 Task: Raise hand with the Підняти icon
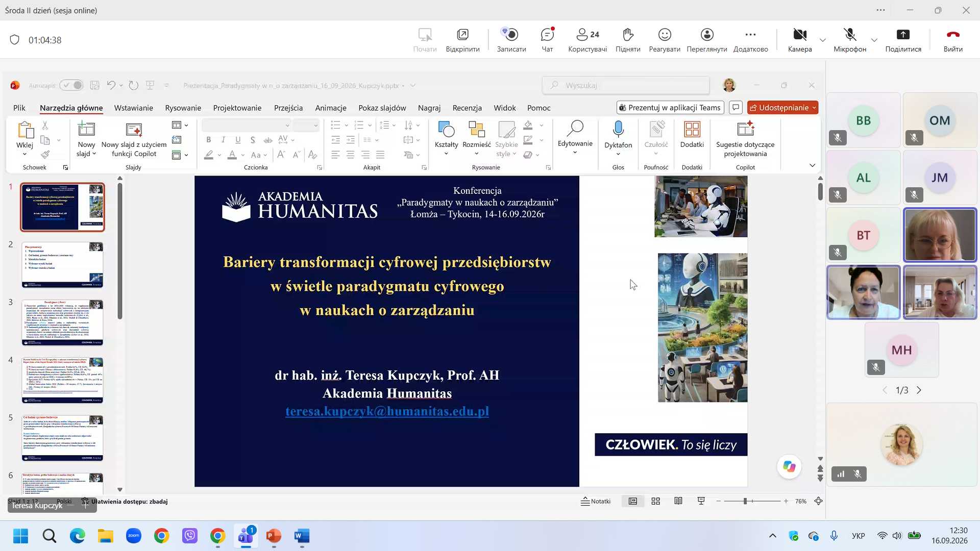(x=628, y=40)
